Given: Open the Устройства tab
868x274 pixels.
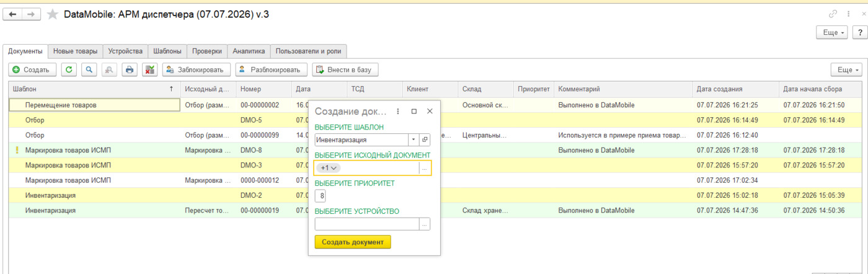Looking at the screenshot, I should pos(125,51).
